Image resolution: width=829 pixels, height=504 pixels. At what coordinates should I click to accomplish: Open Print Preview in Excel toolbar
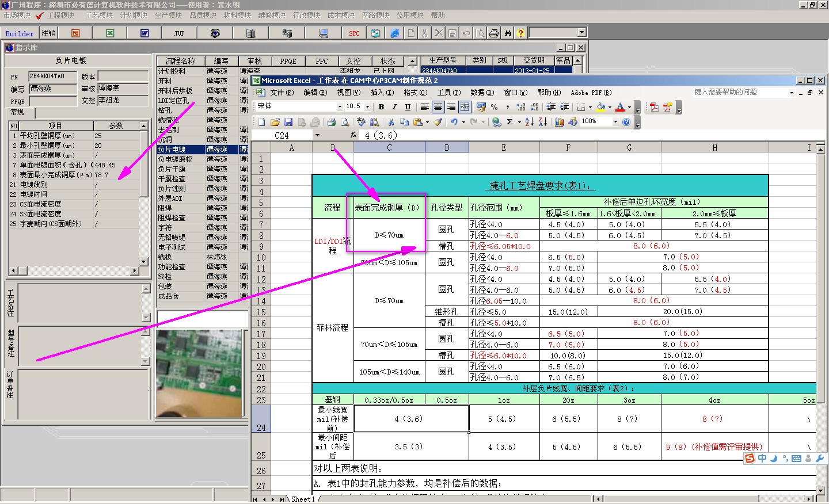click(344, 122)
